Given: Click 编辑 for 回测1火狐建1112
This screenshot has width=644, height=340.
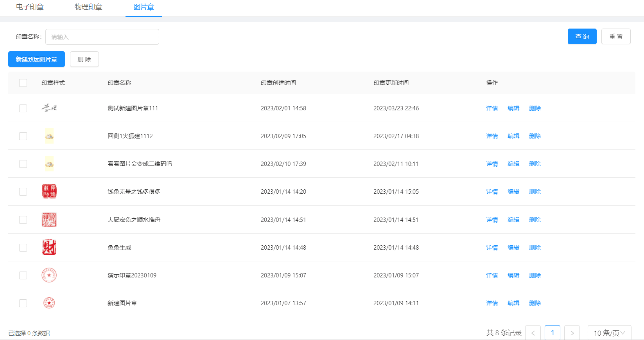Looking at the screenshot, I should (513, 136).
